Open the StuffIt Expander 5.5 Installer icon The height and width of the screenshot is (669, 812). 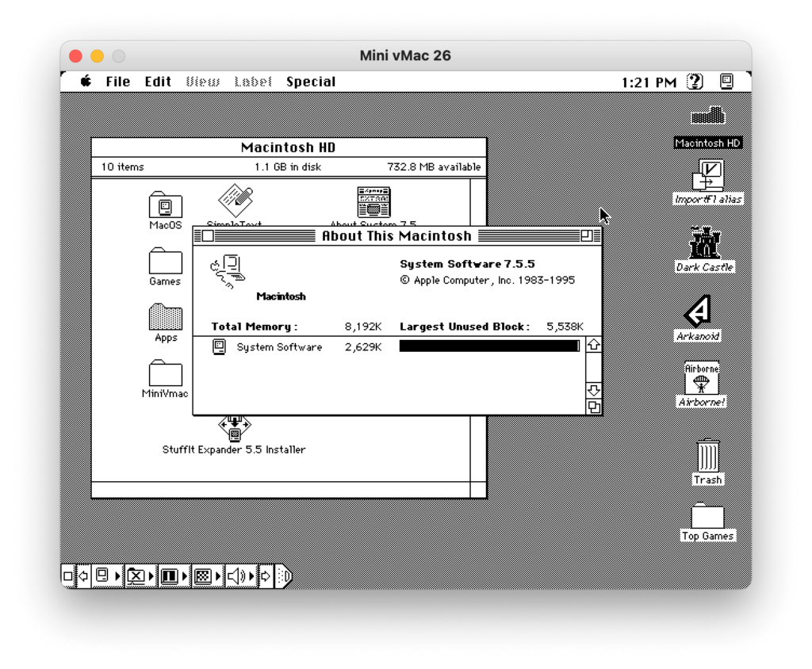click(x=234, y=427)
